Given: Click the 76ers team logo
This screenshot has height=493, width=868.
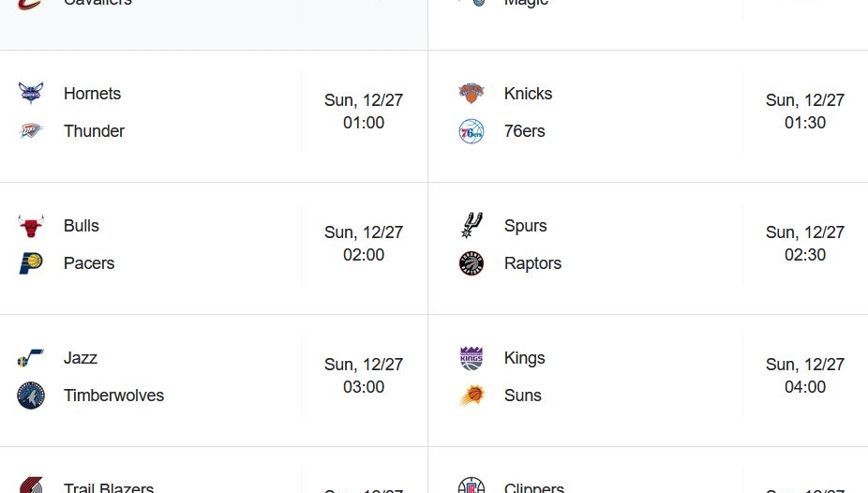Looking at the screenshot, I should [x=471, y=131].
